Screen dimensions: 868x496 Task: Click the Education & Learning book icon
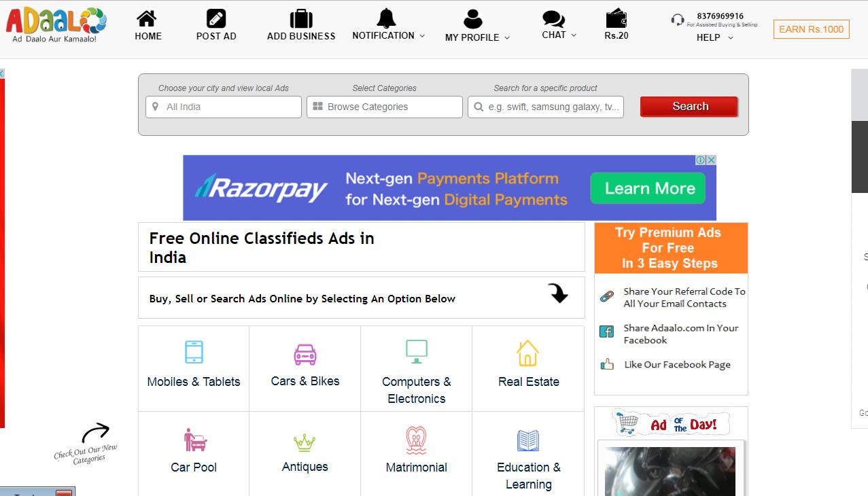[527, 441]
